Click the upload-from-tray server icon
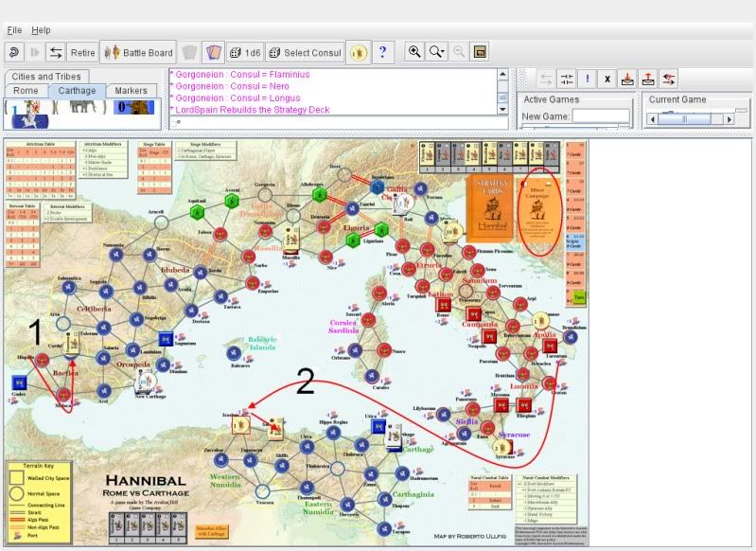 tap(648, 79)
